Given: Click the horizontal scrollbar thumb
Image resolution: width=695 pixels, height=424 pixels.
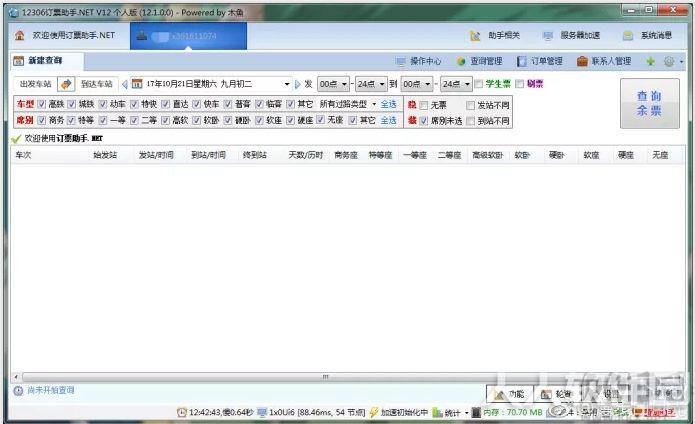Looking at the screenshot, I should [325, 377].
